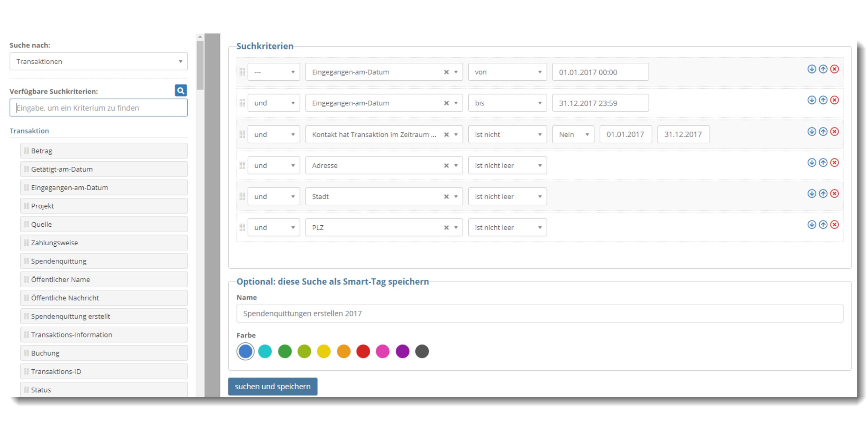Expand the 'von' operator dropdown
Screen dimensions: 868x444
tap(507, 72)
